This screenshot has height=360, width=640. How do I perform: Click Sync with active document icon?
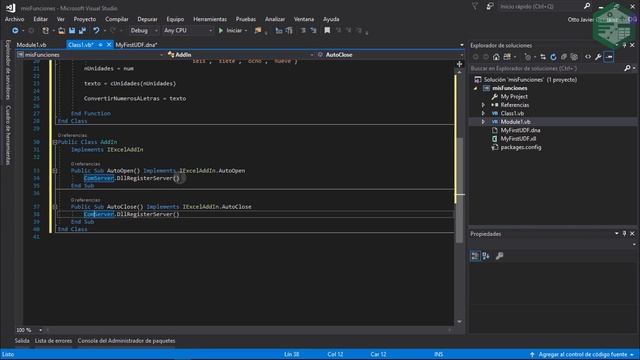543,57
